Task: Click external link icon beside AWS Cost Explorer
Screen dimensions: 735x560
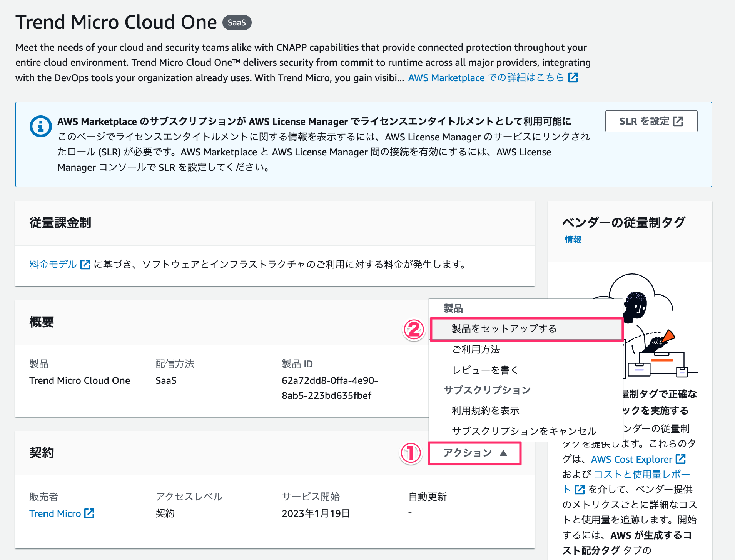Action: click(x=681, y=459)
